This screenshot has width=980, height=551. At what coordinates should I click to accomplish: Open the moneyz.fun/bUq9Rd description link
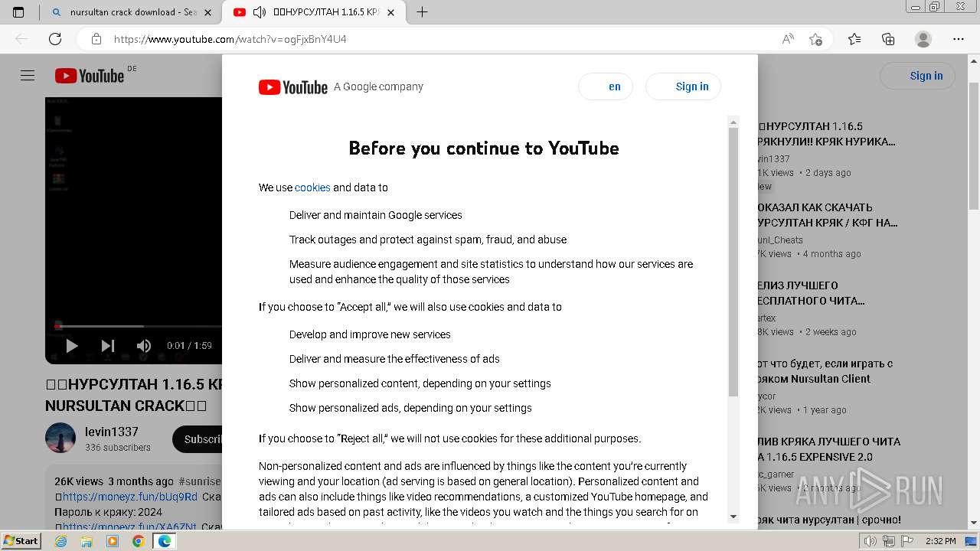pyautogui.click(x=129, y=497)
